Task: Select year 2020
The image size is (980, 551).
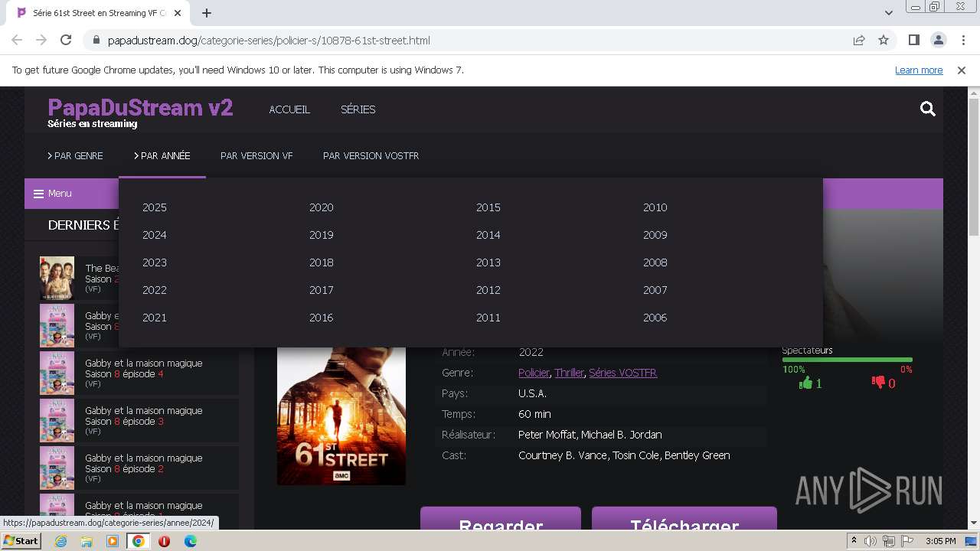Action: (322, 207)
